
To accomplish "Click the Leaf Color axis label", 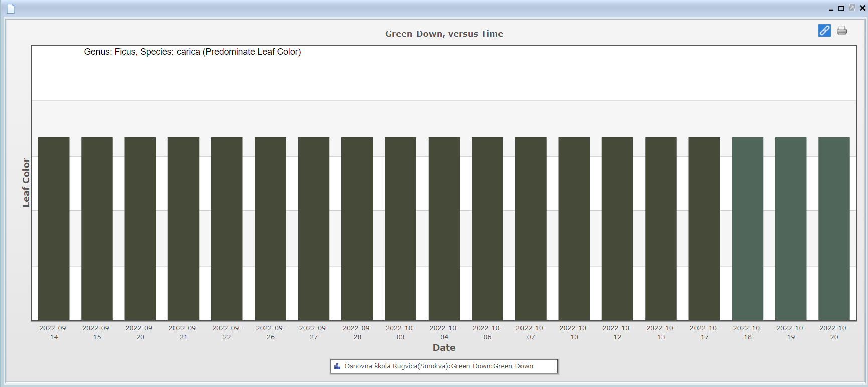I will tap(26, 183).
